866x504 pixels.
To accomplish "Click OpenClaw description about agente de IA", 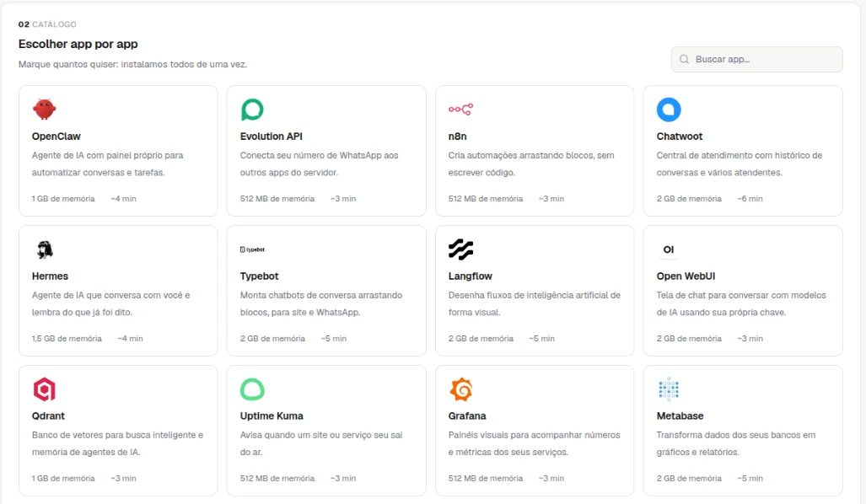I will tap(107, 164).
